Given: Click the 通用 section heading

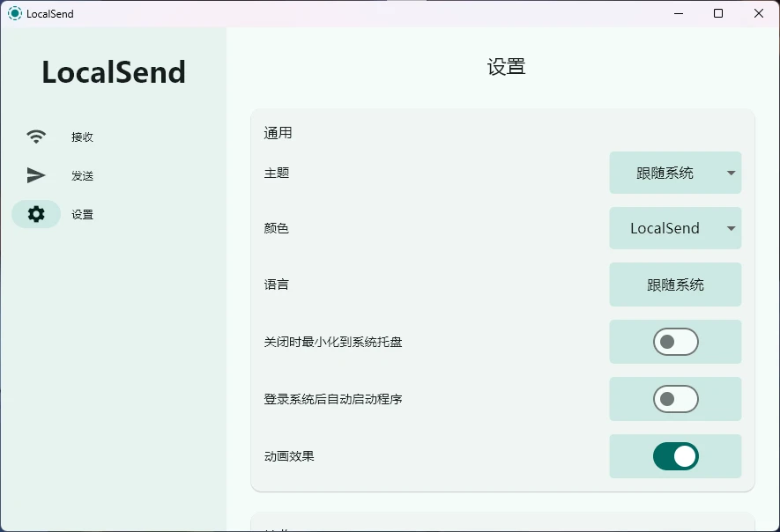Looking at the screenshot, I should coord(279,133).
